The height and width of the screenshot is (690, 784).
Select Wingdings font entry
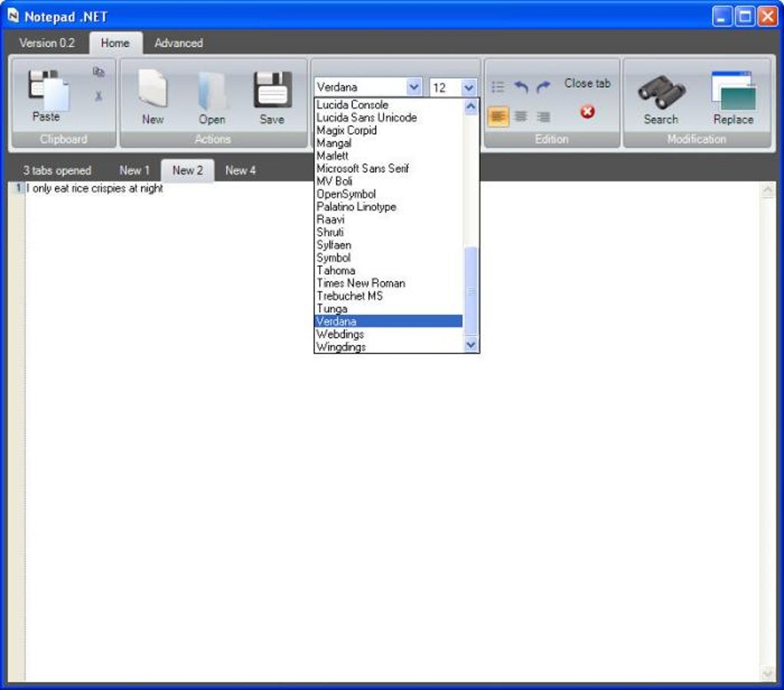point(388,347)
